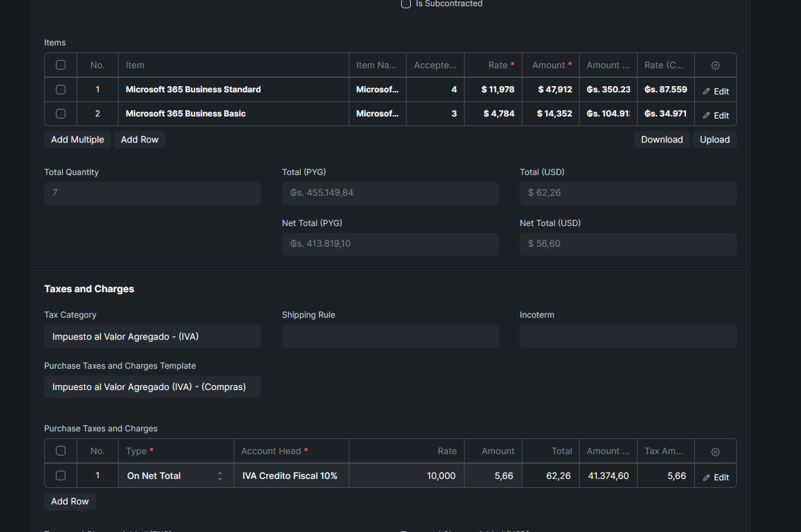Image resolution: width=801 pixels, height=532 pixels.
Task: Tick checkbox for Microsoft 365 Business Standard row
Action: point(61,90)
